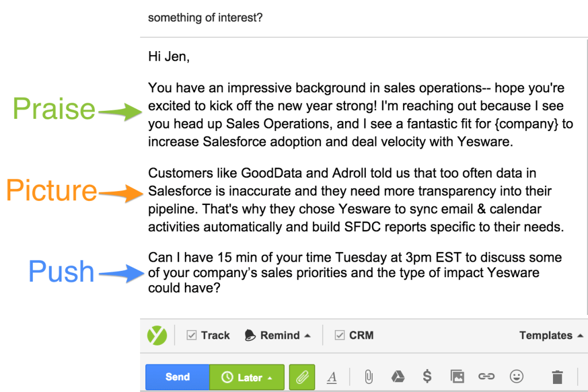Attach a file with the paperclip icon

click(367, 377)
